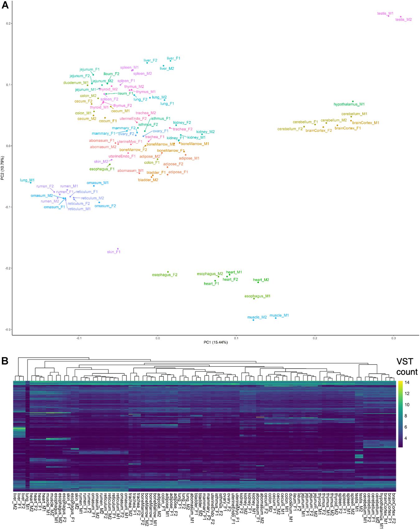Select the jejunum_F1 label
This screenshot has width=420, height=529.
[89, 69]
